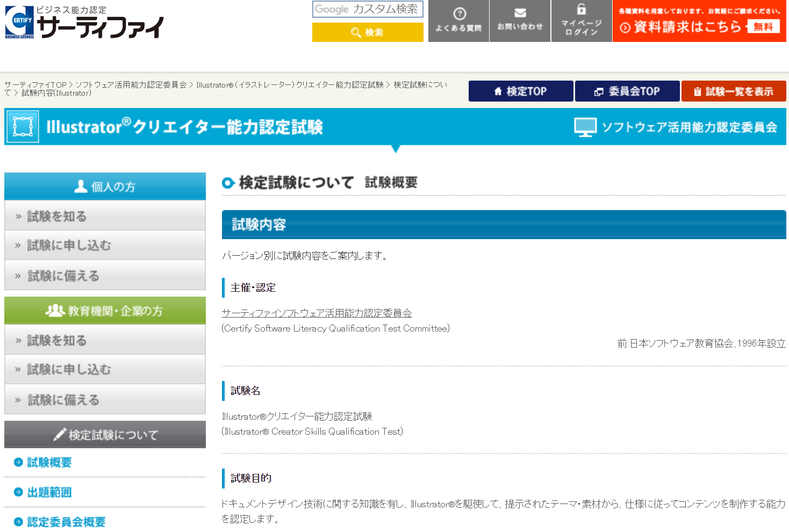Click text 'Illustrator® Creator Skills Qualification Test'

(x=312, y=432)
